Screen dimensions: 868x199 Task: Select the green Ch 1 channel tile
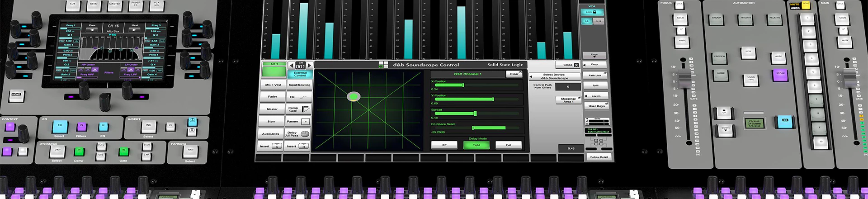tap(274, 71)
